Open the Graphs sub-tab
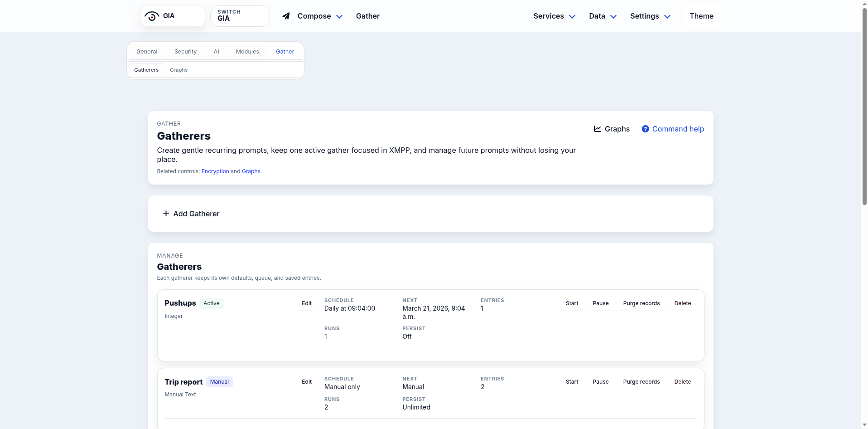868x429 pixels. 178,70
